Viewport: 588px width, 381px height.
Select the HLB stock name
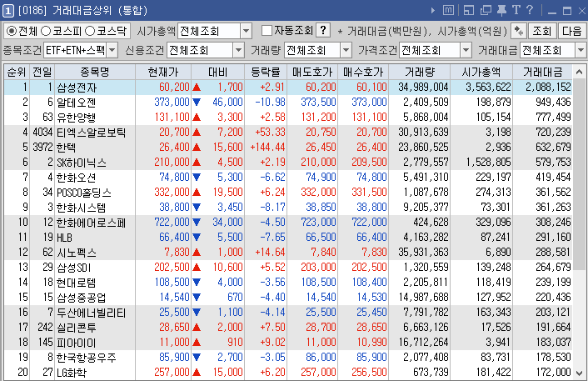tap(64, 238)
